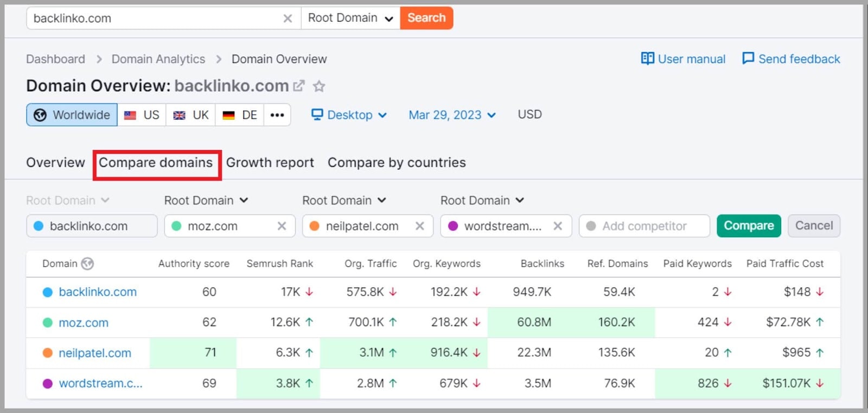Open the Desktop device dropdown

(349, 115)
